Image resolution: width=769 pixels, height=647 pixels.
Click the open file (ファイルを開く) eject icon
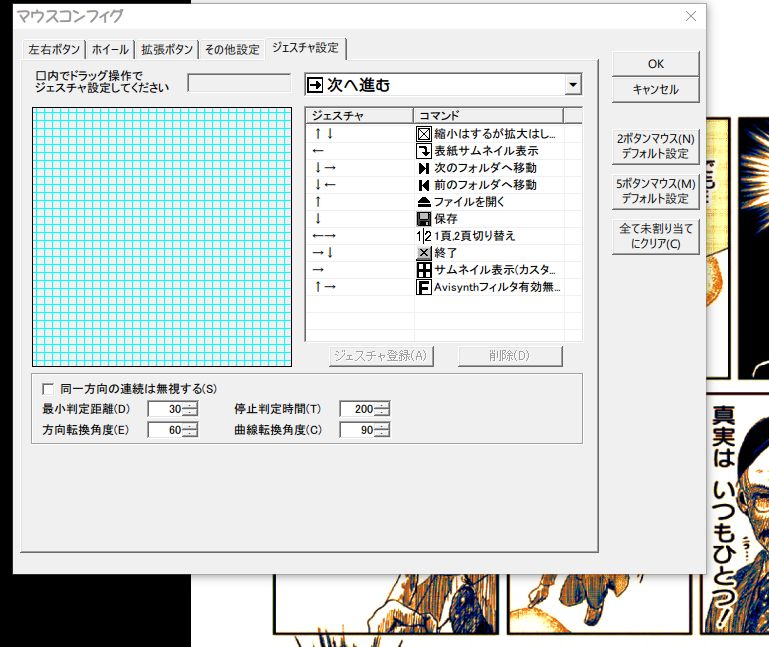pyautogui.click(x=424, y=202)
